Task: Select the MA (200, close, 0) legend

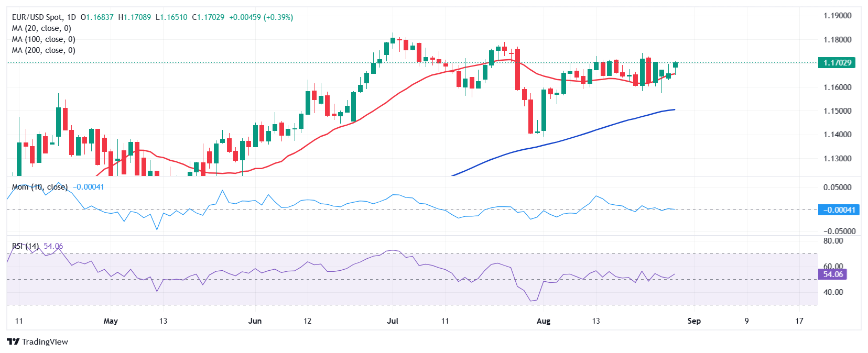Action: [x=44, y=50]
